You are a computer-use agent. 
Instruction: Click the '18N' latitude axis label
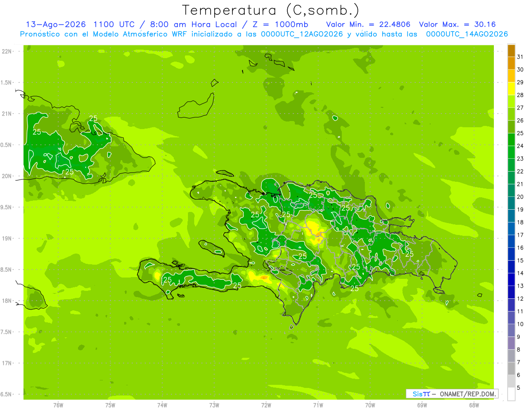[6, 301]
